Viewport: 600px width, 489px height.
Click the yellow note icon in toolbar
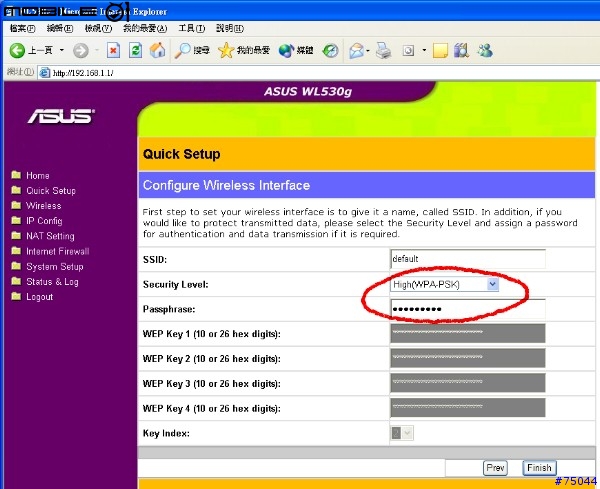tap(440, 51)
